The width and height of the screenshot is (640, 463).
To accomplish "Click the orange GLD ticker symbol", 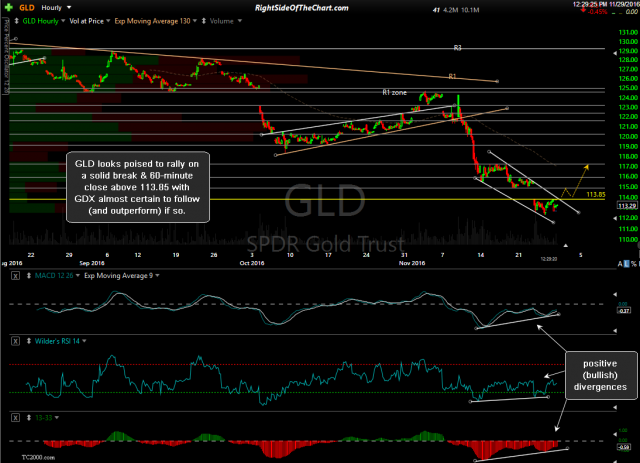I will point(27,8).
